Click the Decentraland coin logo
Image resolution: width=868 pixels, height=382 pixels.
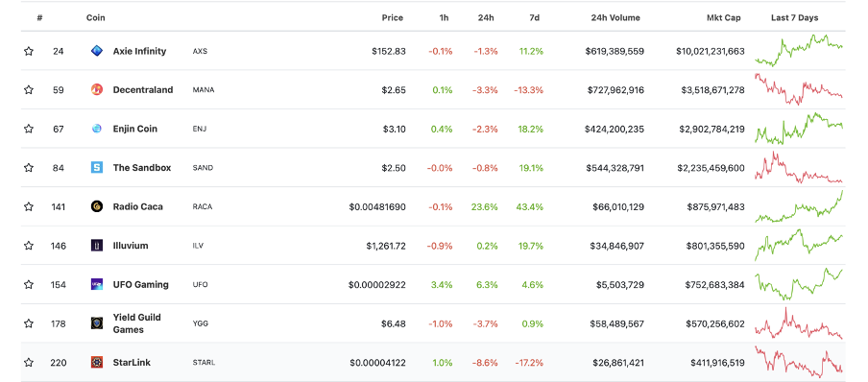point(97,89)
